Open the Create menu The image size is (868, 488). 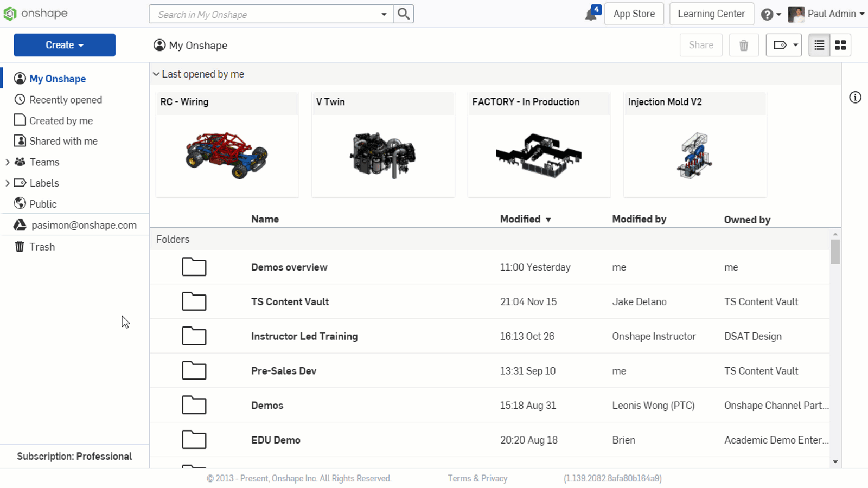click(x=64, y=45)
